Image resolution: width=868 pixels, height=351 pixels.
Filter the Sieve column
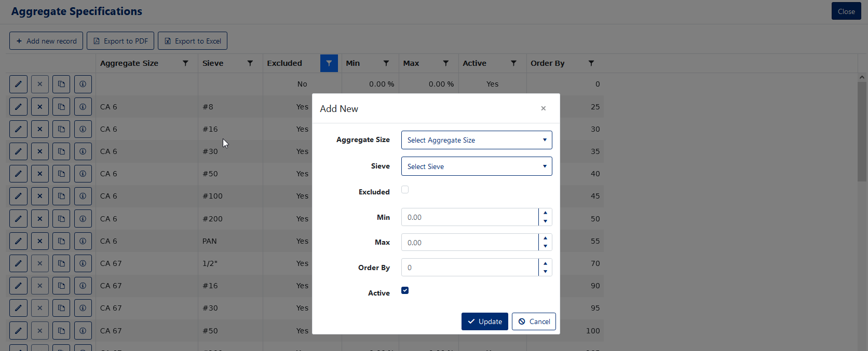[x=250, y=63]
